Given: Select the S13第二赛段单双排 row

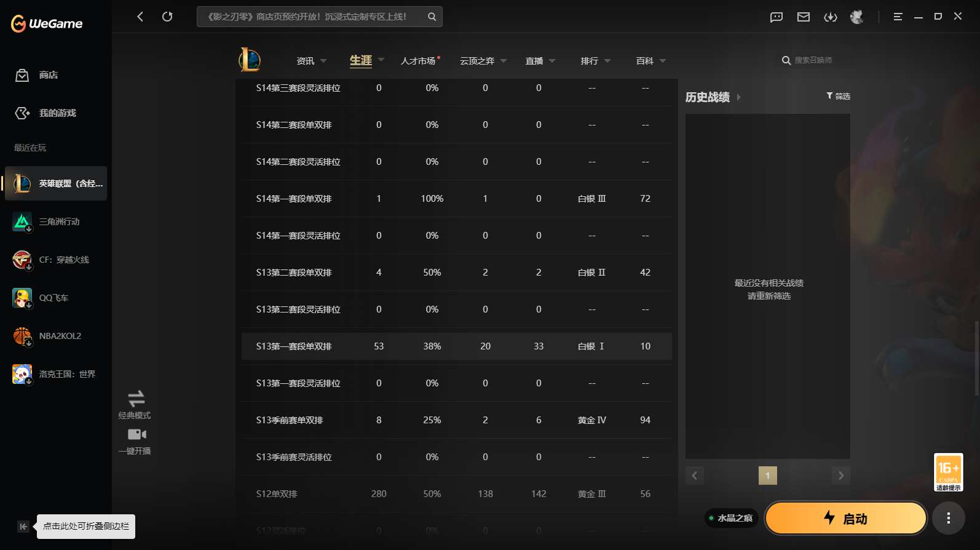Looking at the screenshot, I should pyautogui.click(x=456, y=273).
